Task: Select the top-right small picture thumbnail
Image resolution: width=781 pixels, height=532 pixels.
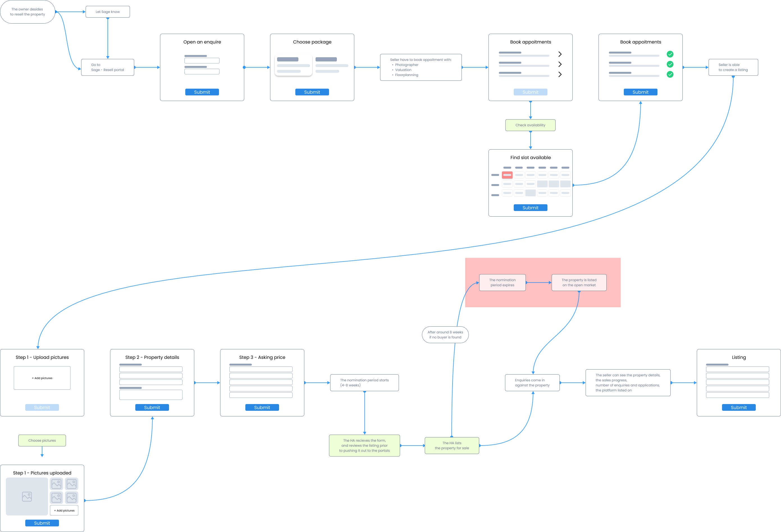Action: tap(72, 484)
